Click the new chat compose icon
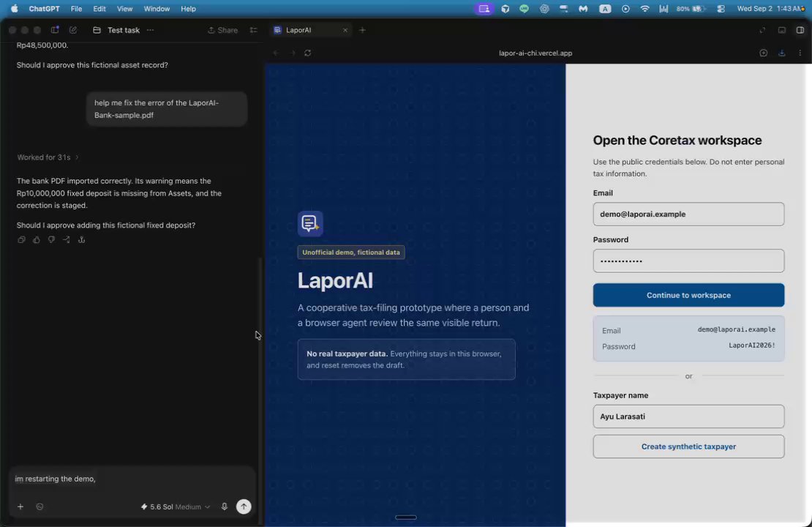Image resolution: width=812 pixels, height=527 pixels. pyautogui.click(x=73, y=30)
